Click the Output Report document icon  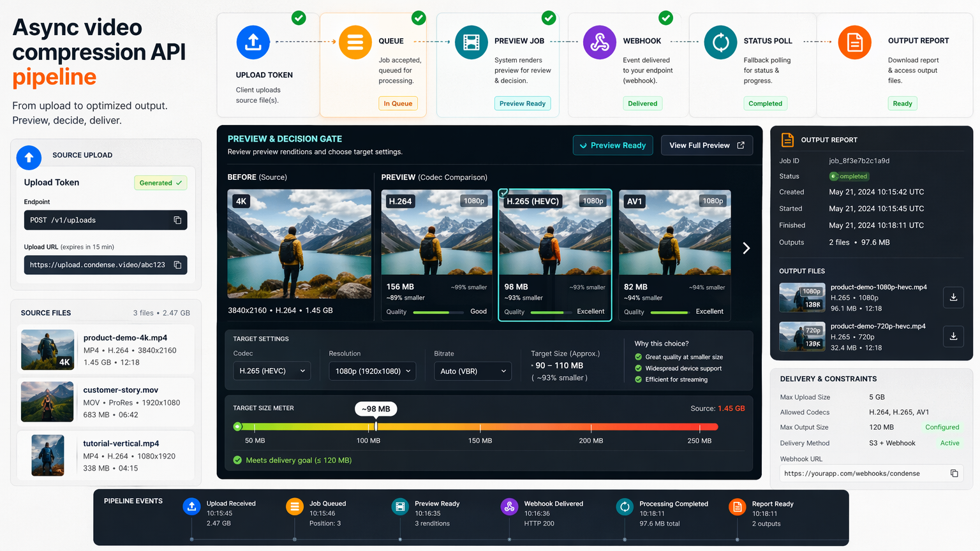855,42
